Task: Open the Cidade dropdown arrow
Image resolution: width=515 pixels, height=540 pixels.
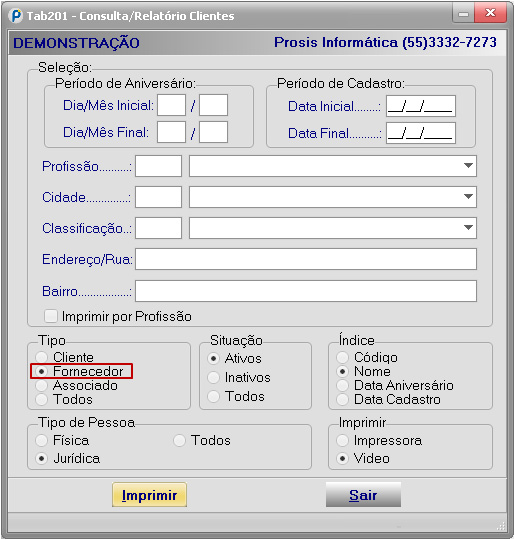Action: (x=468, y=197)
